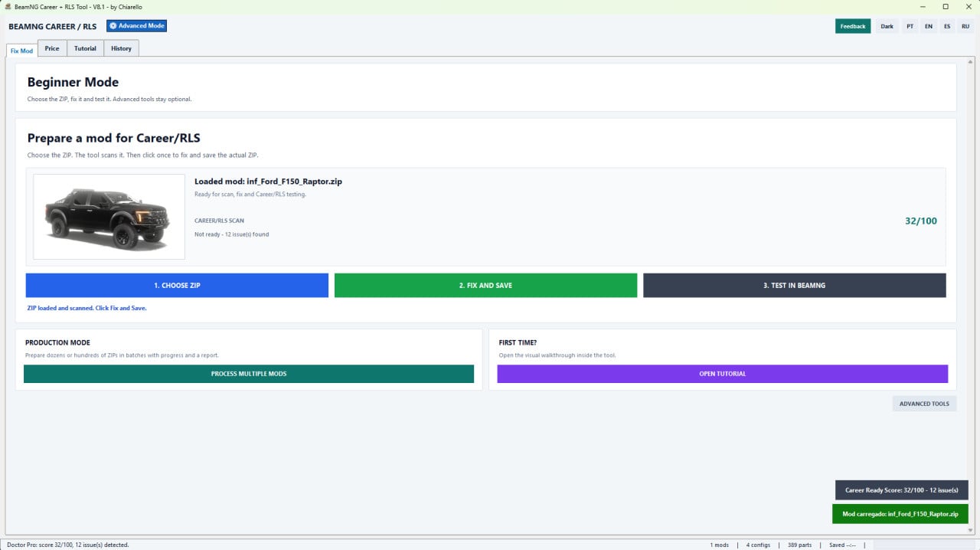Screen dimensions: 980x550
Task: Open the Price tab
Action: (52, 48)
